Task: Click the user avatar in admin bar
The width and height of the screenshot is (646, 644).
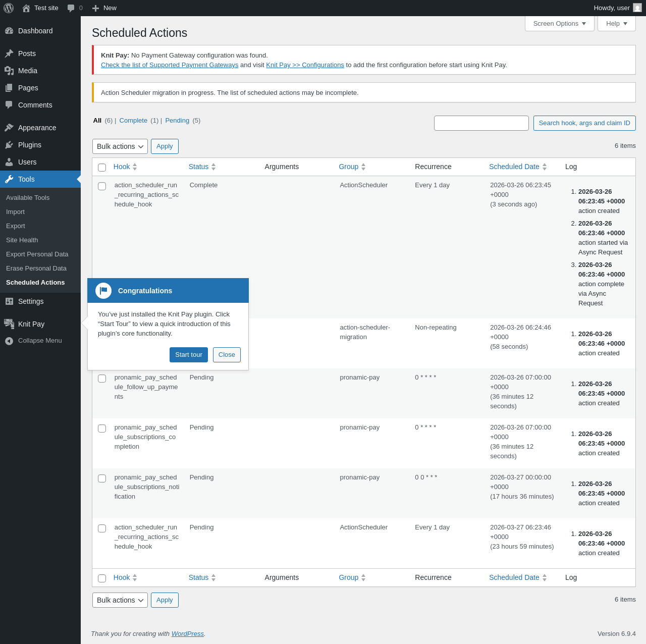Action: tap(637, 8)
